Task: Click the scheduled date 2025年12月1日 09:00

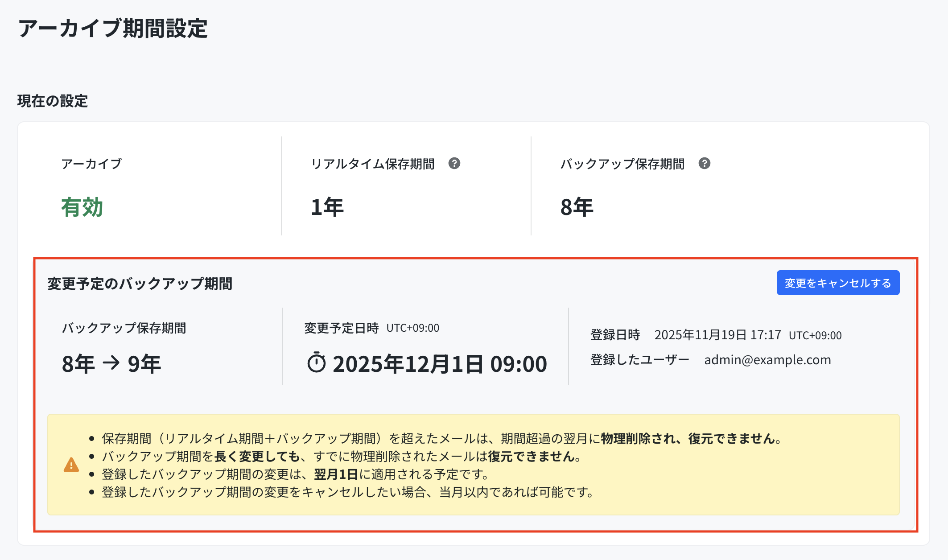Action: click(x=440, y=364)
